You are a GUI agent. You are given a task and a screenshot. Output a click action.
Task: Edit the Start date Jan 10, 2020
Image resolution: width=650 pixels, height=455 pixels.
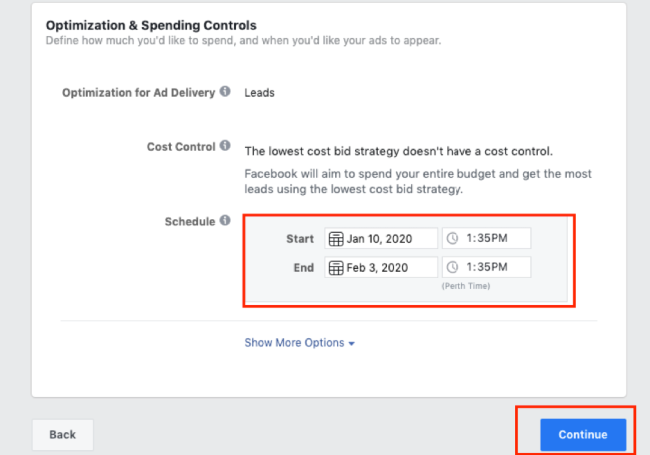(x=381, y=238)
